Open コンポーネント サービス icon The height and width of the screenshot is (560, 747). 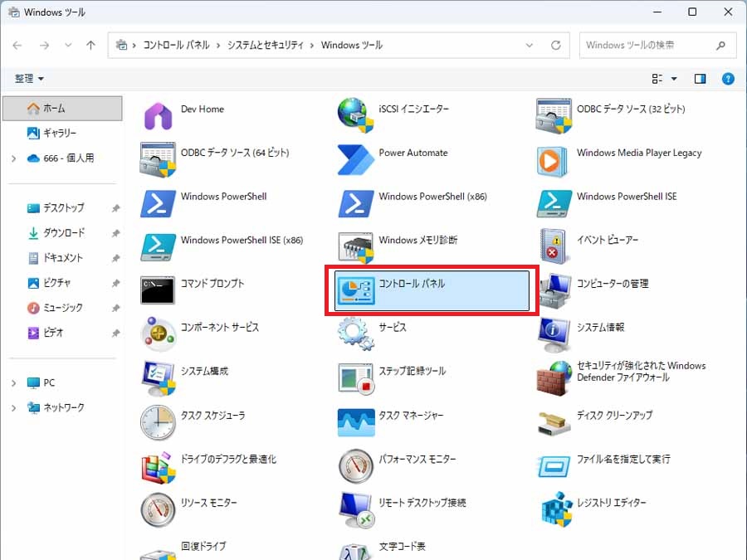[x=159, y=334]
